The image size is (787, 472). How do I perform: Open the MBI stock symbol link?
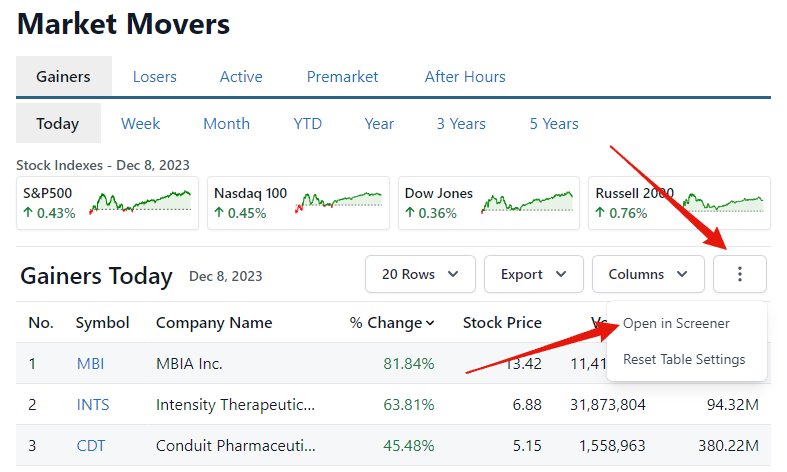[90, 363]
